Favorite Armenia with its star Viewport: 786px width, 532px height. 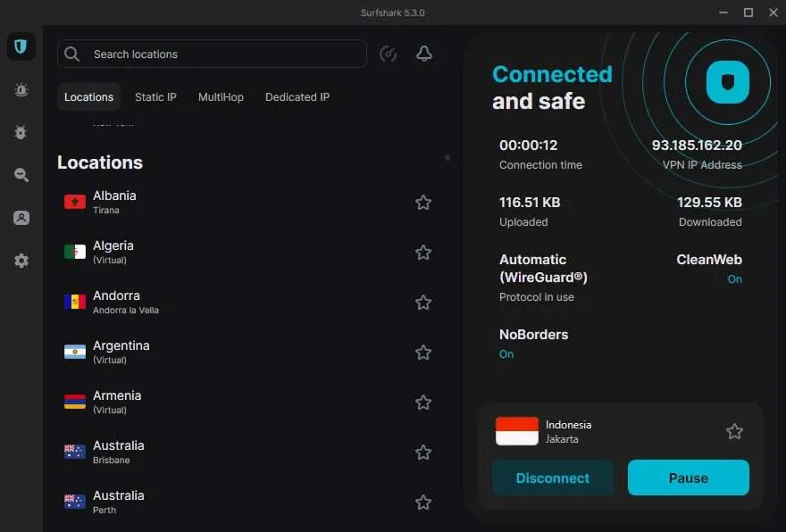point(423,403)
